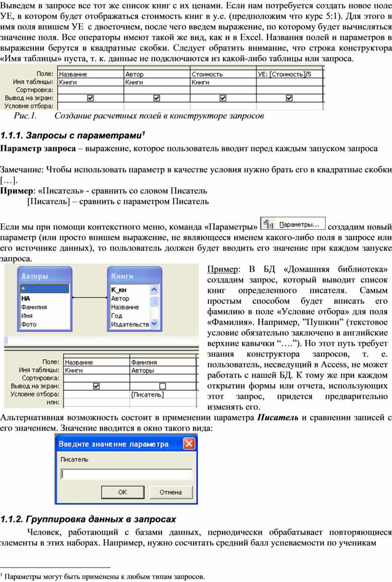Click the Писатель label inside the dialog

click(74, 460)
